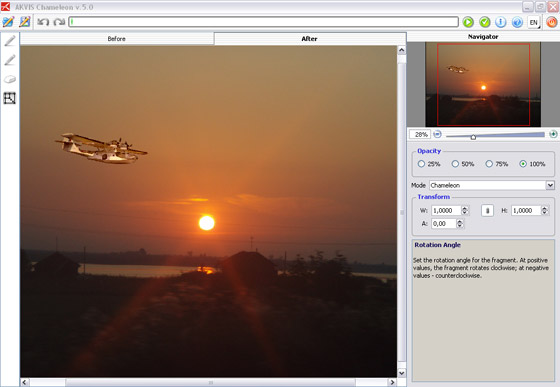Viewport: 560px width, 387px height.
Task: Redo the last undone action
Action: [59, 22]
